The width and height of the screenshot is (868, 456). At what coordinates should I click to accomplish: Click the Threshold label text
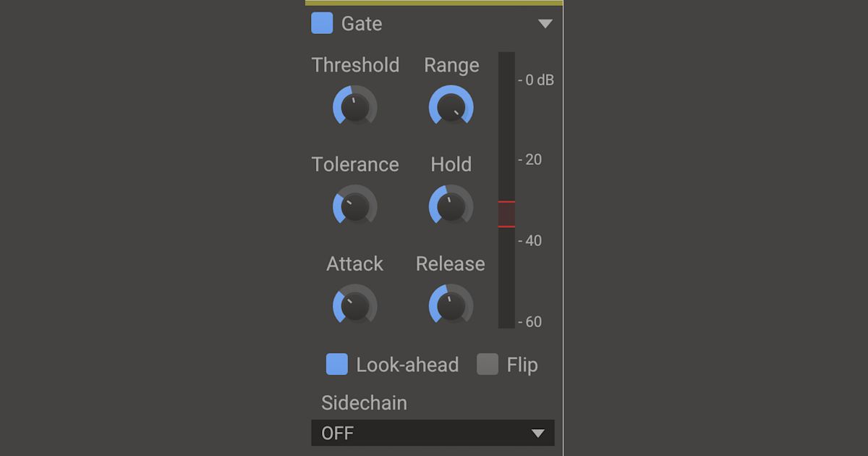pyautogui.click(x=356, y=64)
